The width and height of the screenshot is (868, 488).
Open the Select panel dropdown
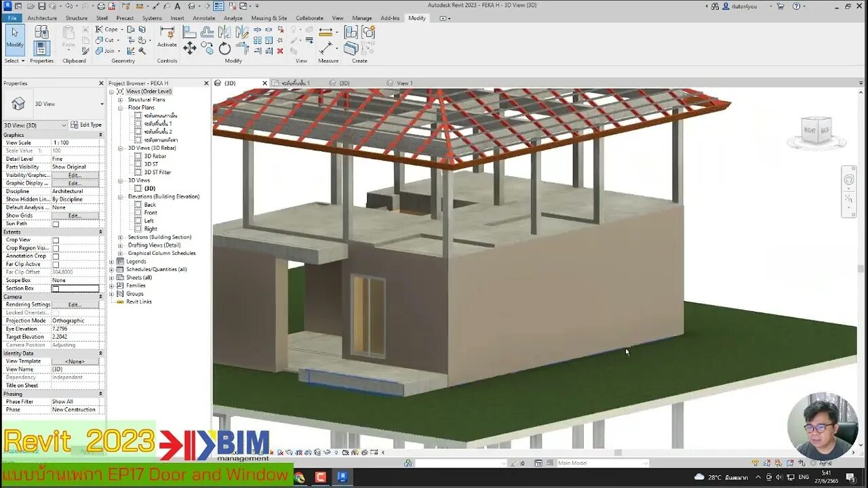click(14, 61)
